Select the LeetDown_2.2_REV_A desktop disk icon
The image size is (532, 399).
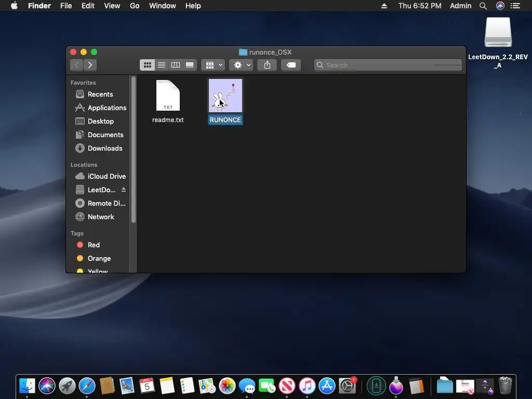click(x=498, y=32)
